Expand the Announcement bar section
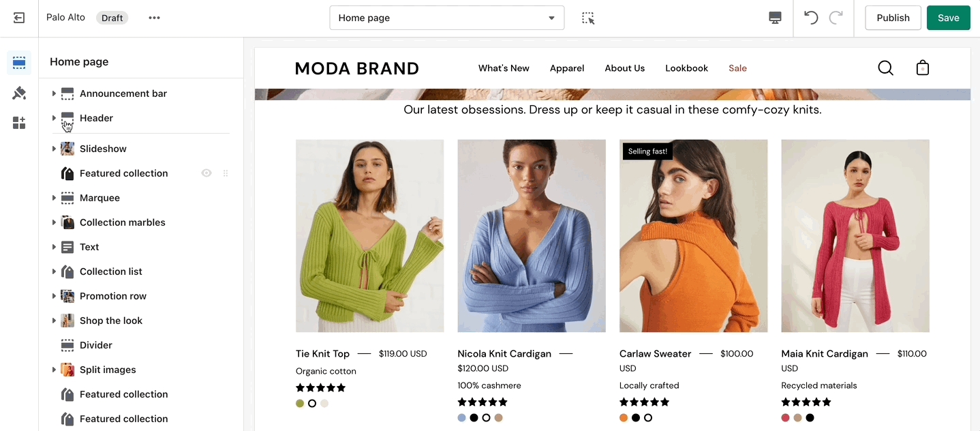 point(54,93)
